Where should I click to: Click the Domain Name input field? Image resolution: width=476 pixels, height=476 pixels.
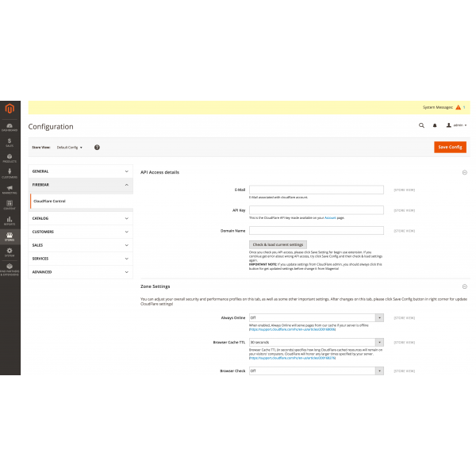[x=317, y=230]
